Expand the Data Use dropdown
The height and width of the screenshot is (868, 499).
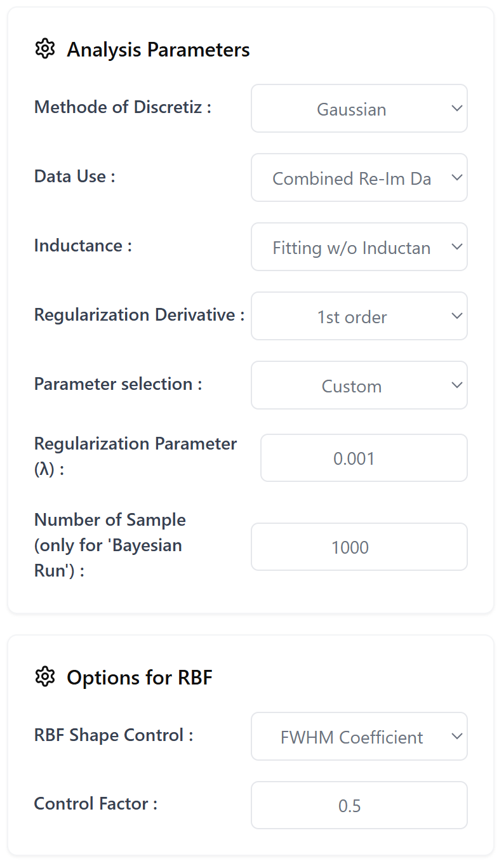pyautogui.click(x=359, y=178)
